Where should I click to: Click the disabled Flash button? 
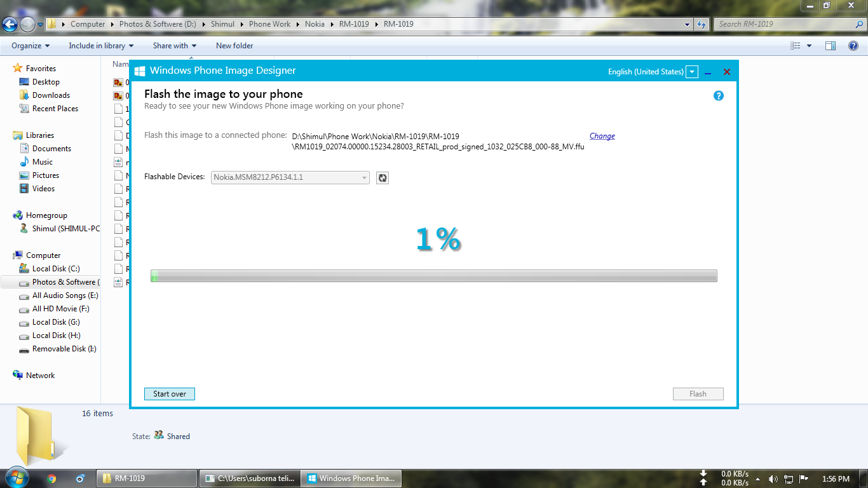[x=698, y=394]
